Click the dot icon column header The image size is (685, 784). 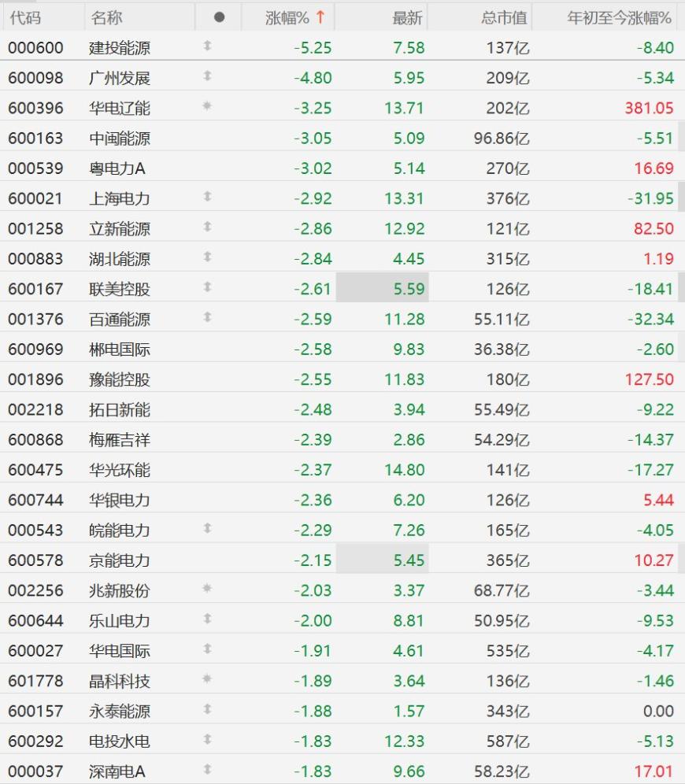pos(219,17)
